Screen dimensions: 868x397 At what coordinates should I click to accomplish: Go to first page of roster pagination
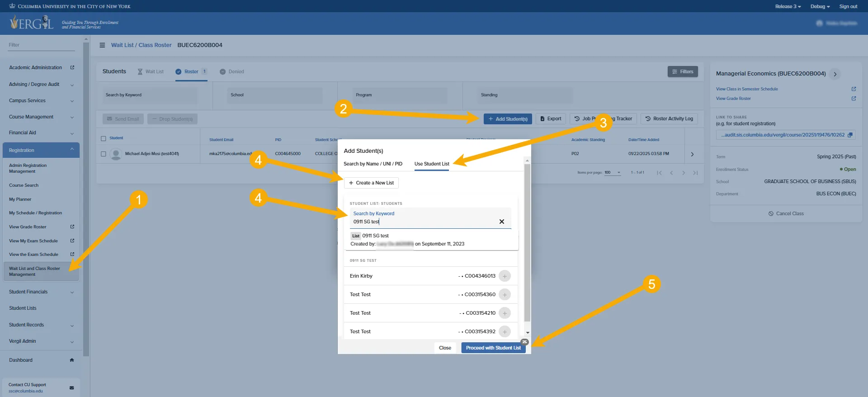coord(659,173)
